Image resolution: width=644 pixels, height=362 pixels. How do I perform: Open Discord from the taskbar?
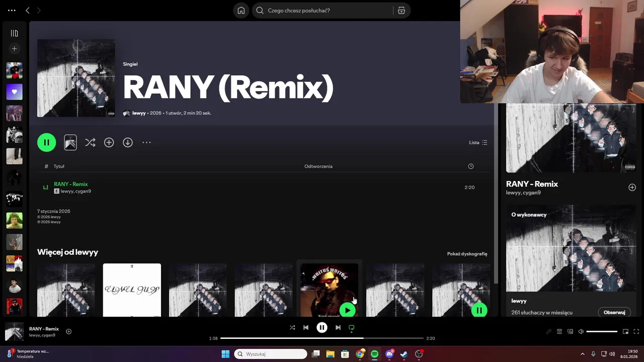tap(389, 354)
